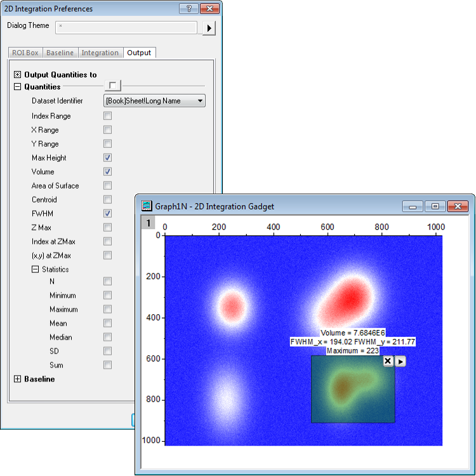Maximize the Graph1N gadget window
This screenshot has width=476, height=476.
[435, 206]
